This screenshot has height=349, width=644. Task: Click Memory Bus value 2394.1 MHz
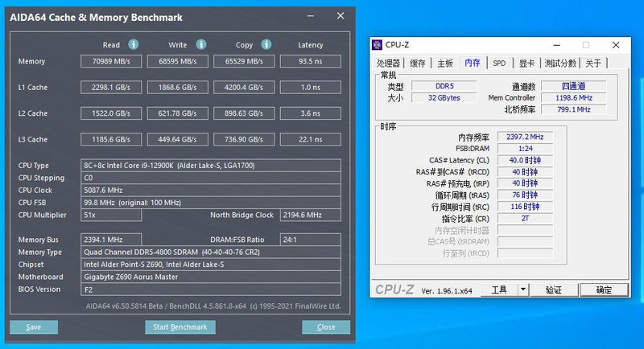click(x=111, y=240)
